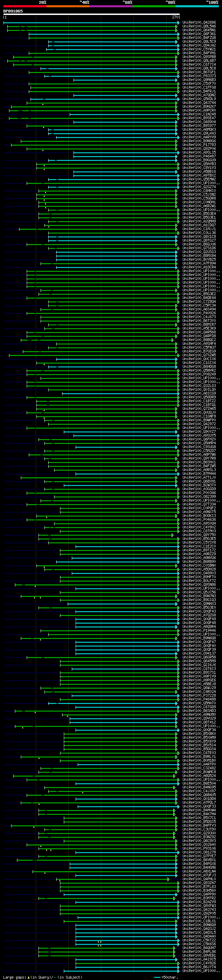Click the white query length bar
Viewport: 222px width, 980px height.
pyautogui.click(x=92, y=15)
